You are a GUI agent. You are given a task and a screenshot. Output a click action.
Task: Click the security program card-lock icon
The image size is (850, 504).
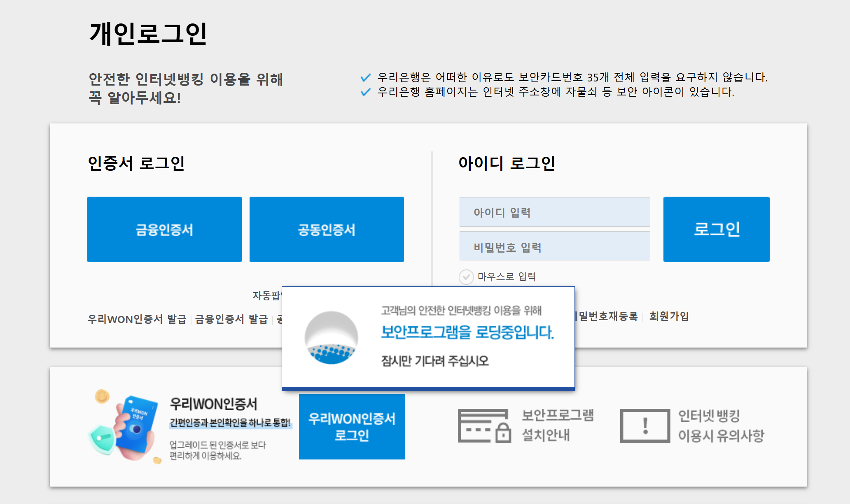coord(484,425)
